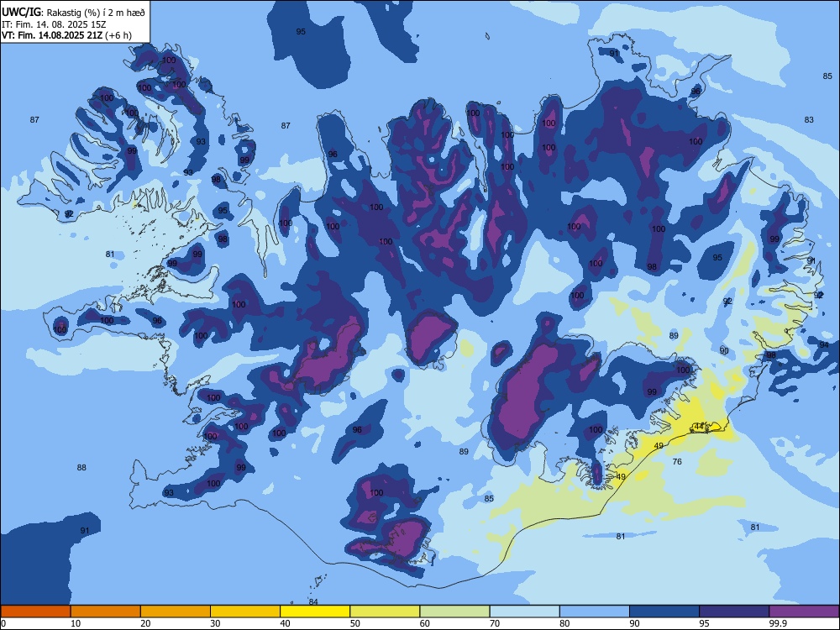Click the legend tick label '20'
The height and width of the screenshot is (630, 840).
pyautogui.click(x=145, y=623)
